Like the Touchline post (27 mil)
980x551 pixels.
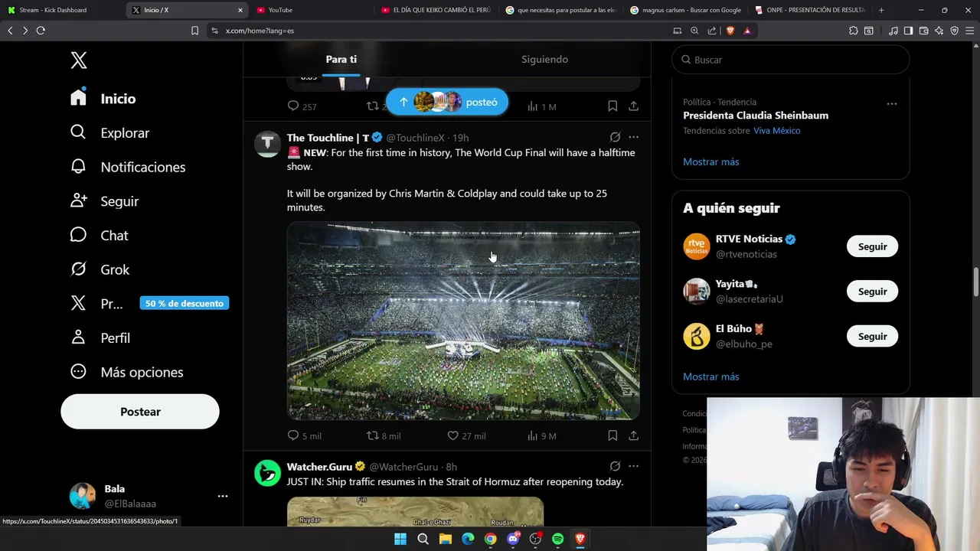[x=466, y=435]
